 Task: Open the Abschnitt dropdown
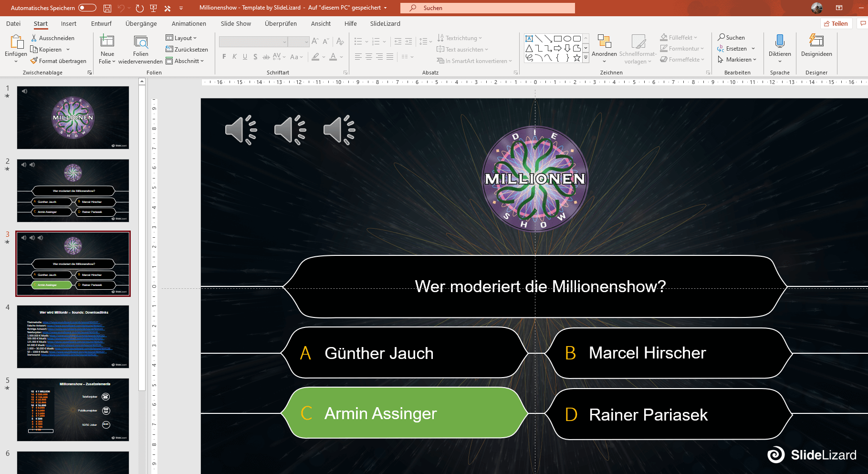pyautogui.click(x=185, y=61)
